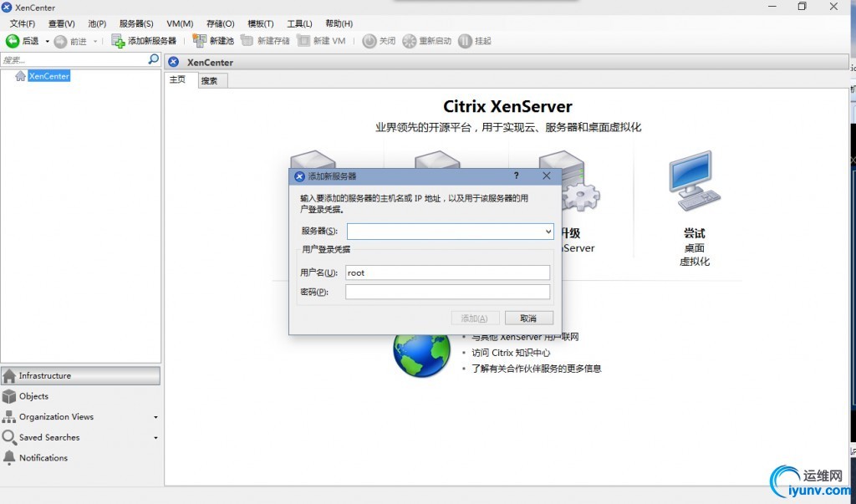The width and height of the screenshot is (856, 504).
Task: Click the Suspend pause icon
Action: click(x=465, y=41)
